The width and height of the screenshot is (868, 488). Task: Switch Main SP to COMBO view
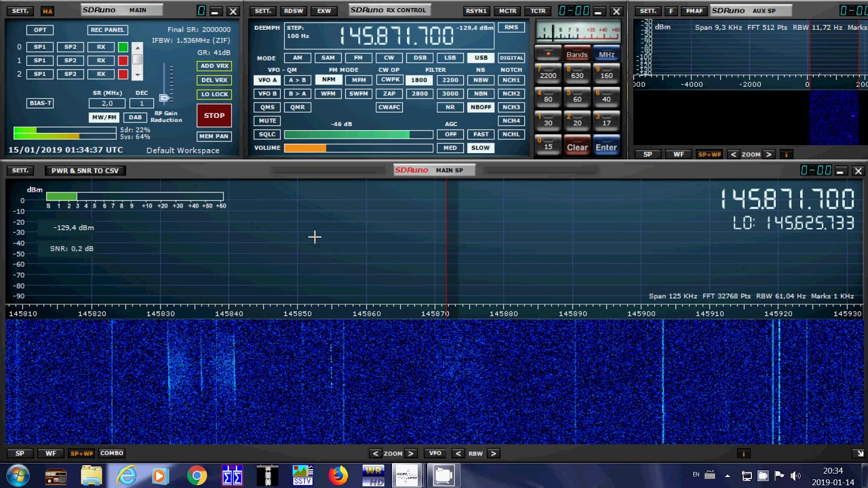tap(112, 453)
